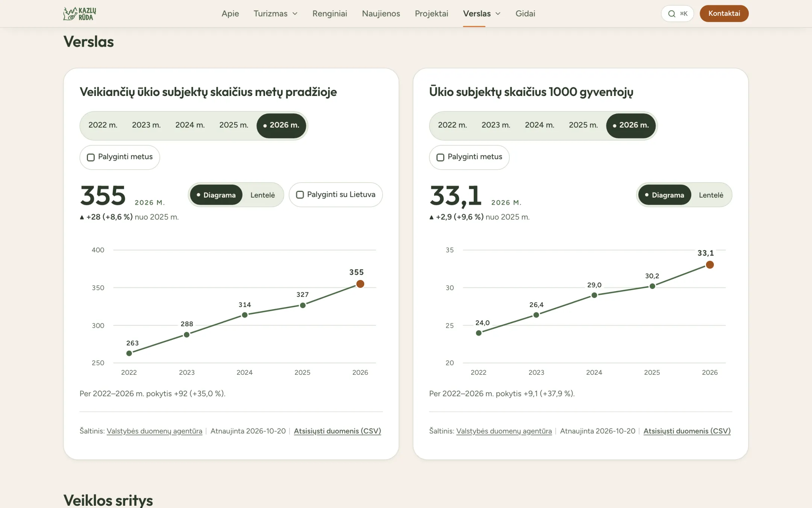
Task: Go to Renginiai page
Action: click(330, 14)
